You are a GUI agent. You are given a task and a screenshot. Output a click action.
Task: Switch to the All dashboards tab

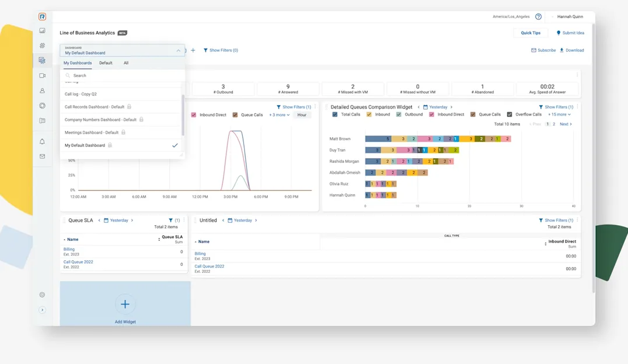(x=126, y=63)
